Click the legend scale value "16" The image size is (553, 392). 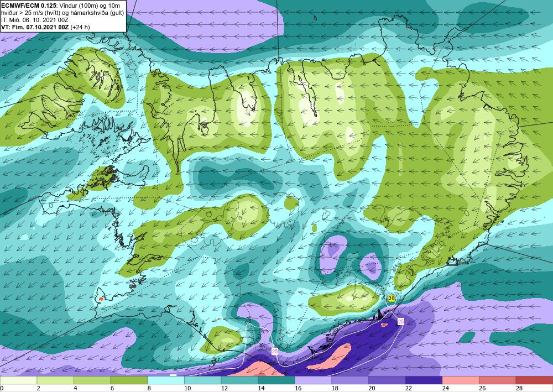pyautogui.click(x=298, y=388)
